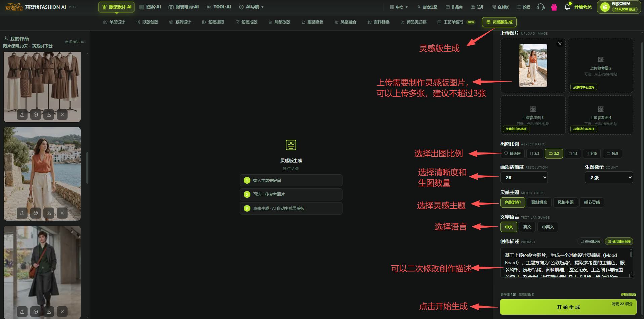Pick the 9:16 aspect ratio
The image size is (644, 319).
592,153
